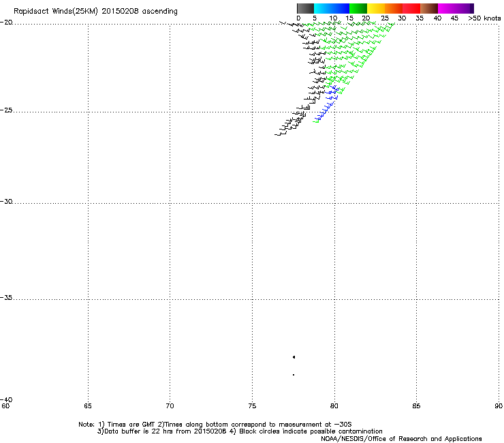Click the '80' longitude axis label

click(x=334, y=406)
